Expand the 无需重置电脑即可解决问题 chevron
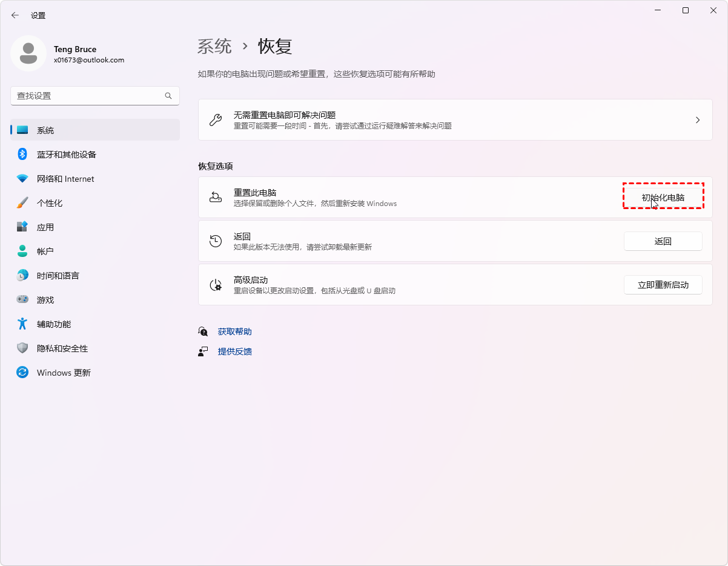Viewport: 728px width, 566px height. (x=698, y=120)
